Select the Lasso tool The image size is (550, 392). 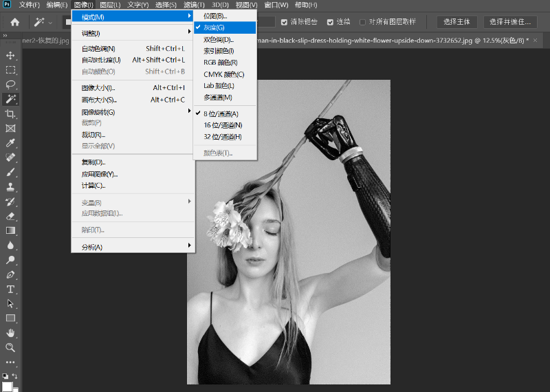pyautogui.click(x=10, y=85)
